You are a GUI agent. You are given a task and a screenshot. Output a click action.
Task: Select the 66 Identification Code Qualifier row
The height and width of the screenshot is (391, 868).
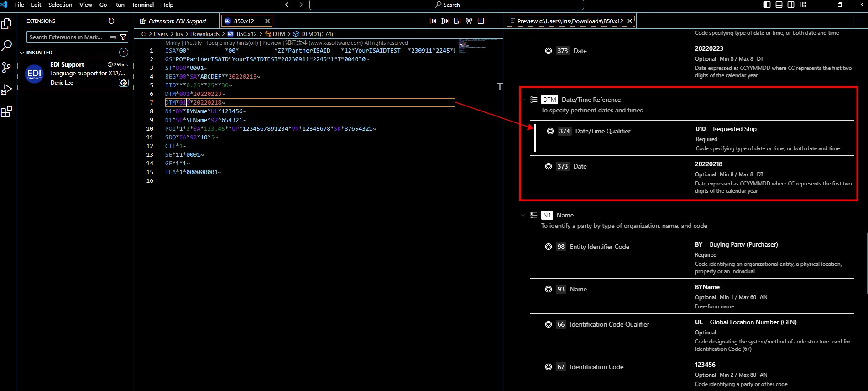pos(692,335)
